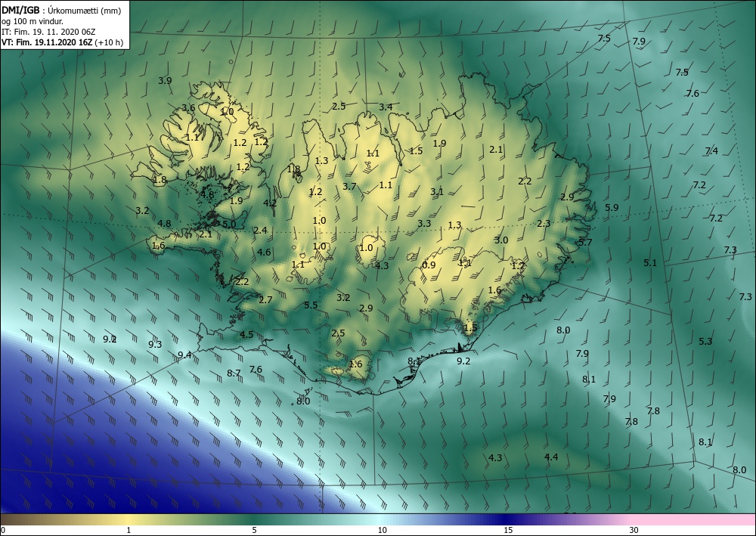Click the 3.0 value in east Iceland
The width and height of the screenshot is (756, 536).
(501, 240)
